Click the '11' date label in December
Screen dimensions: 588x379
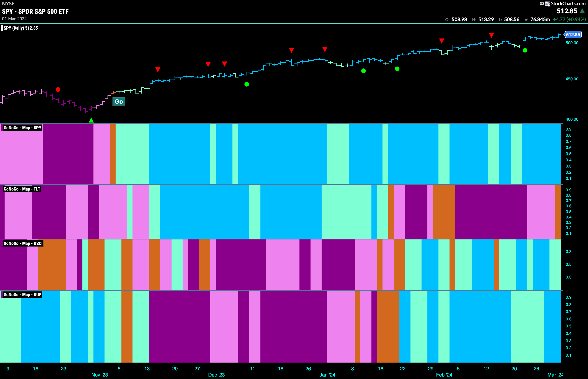pyautogui.click(x=252, y=369)
